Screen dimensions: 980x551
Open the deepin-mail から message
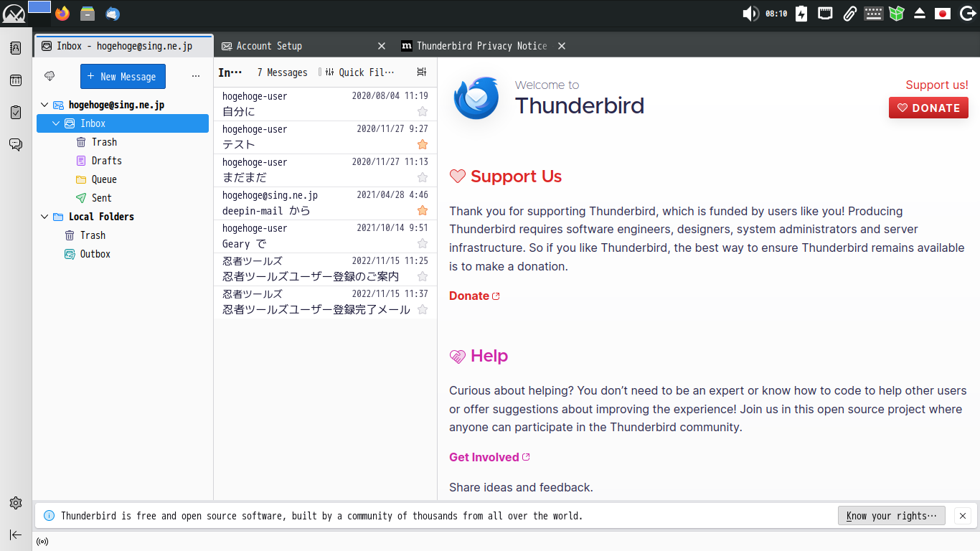325,204
